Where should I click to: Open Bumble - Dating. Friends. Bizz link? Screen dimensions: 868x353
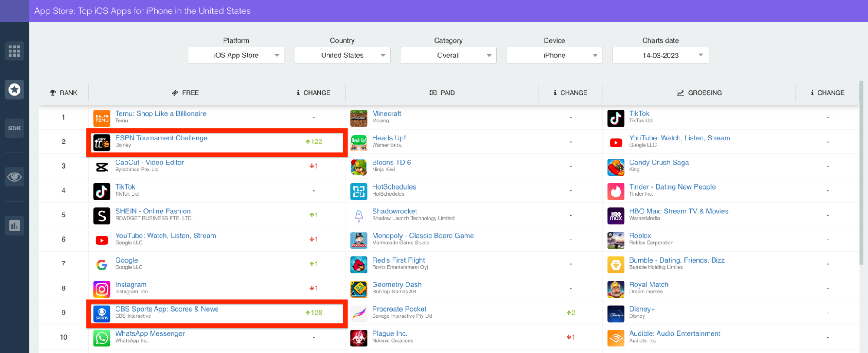coord(677,260)
